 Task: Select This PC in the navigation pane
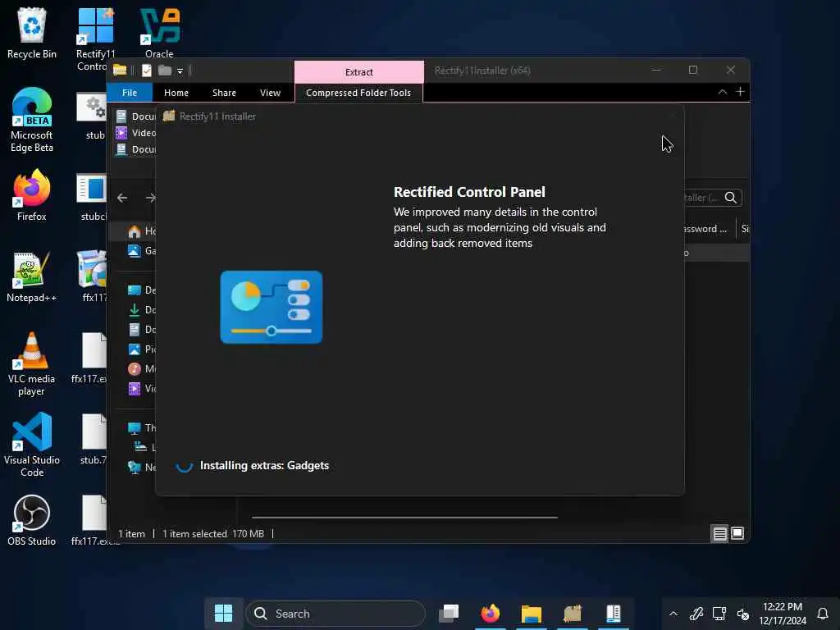coord(141,427)
